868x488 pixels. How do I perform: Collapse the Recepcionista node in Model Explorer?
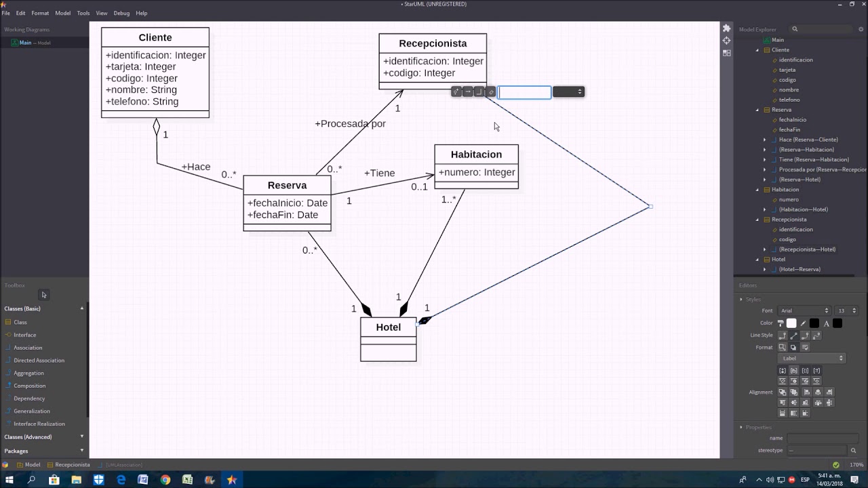pyautogui.click(x=758, y=220)
